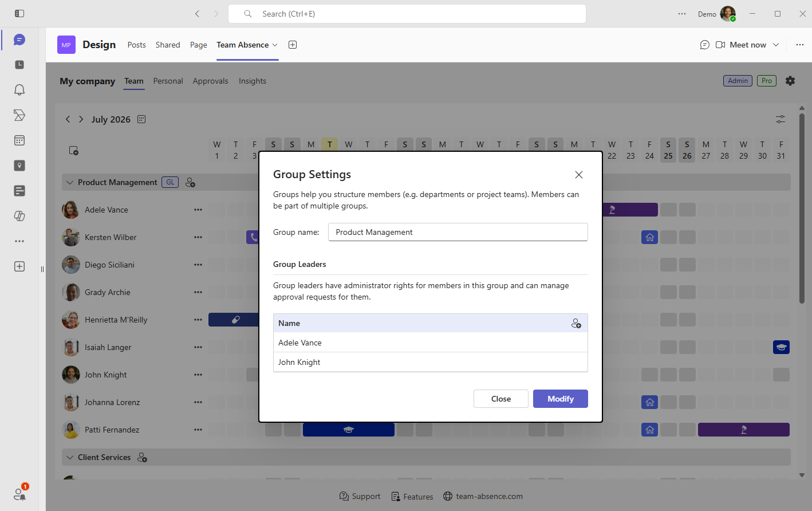Open the Insights tab

253,81
